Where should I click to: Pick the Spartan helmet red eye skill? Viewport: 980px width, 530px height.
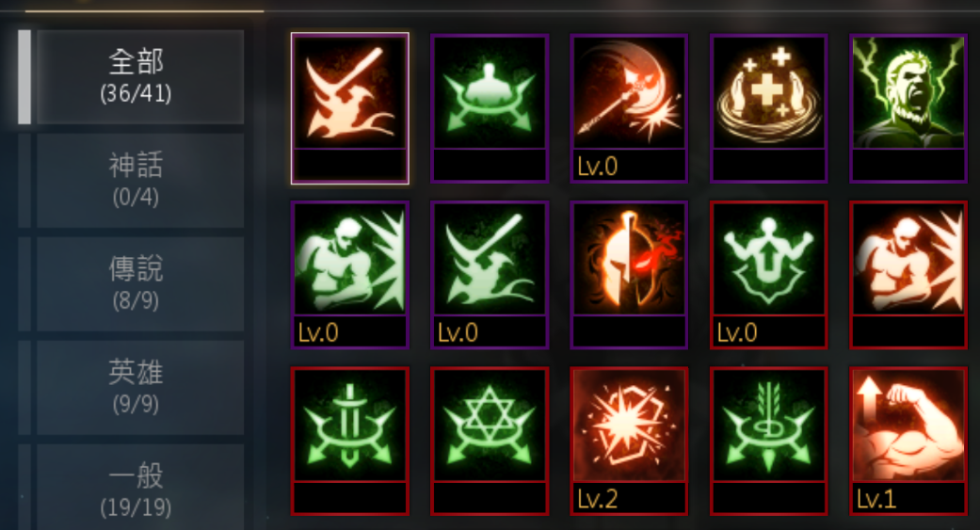click(x=629, y=275)
